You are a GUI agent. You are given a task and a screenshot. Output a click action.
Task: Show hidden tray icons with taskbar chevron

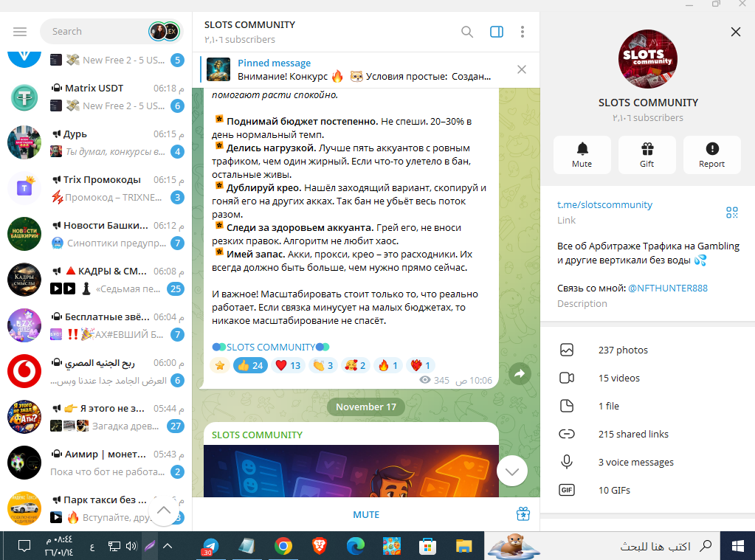pyautogui.click(x=167, y=546)
